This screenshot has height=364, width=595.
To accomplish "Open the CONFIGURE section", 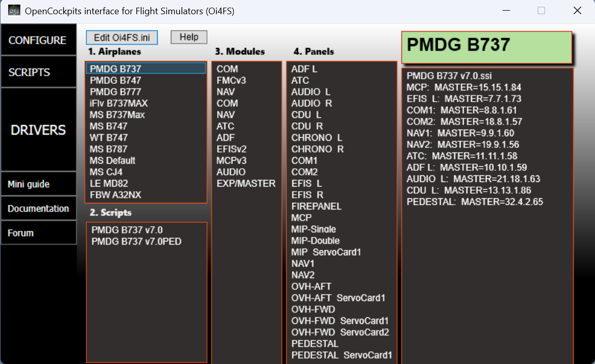I will (38, 40).
